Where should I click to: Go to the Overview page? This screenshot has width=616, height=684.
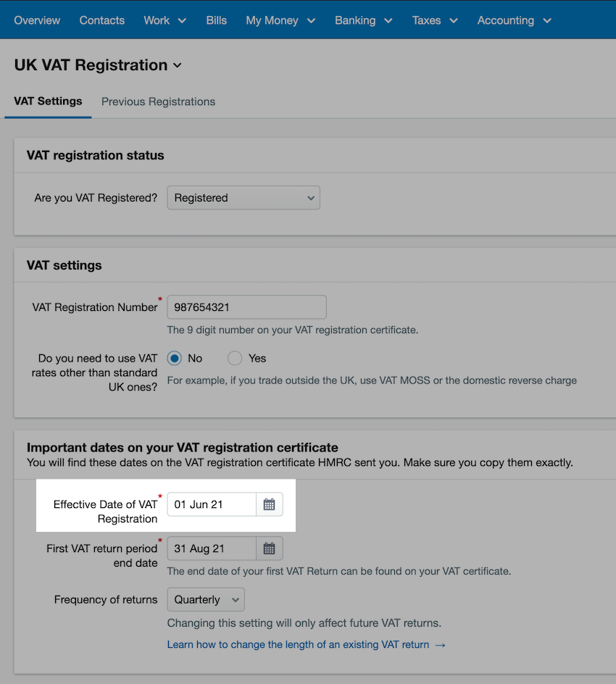pyautogui.click(x=37, y=20)
